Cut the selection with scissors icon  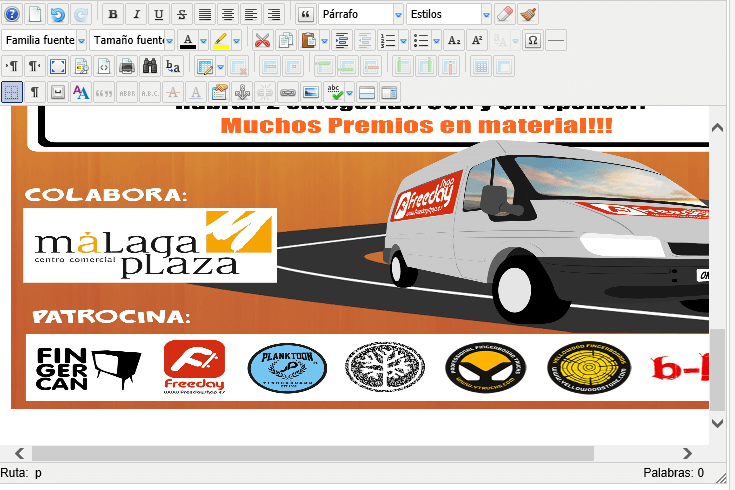(x=262, y=40)
